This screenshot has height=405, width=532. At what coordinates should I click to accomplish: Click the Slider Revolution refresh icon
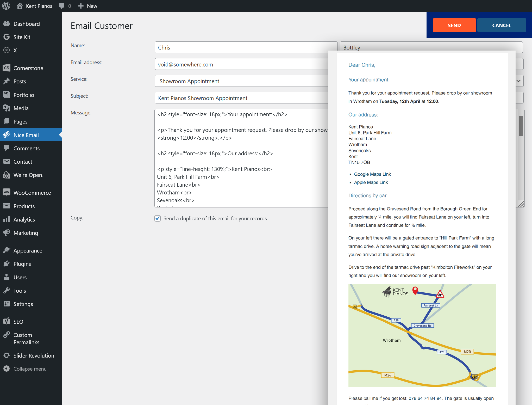pos(7,355)
